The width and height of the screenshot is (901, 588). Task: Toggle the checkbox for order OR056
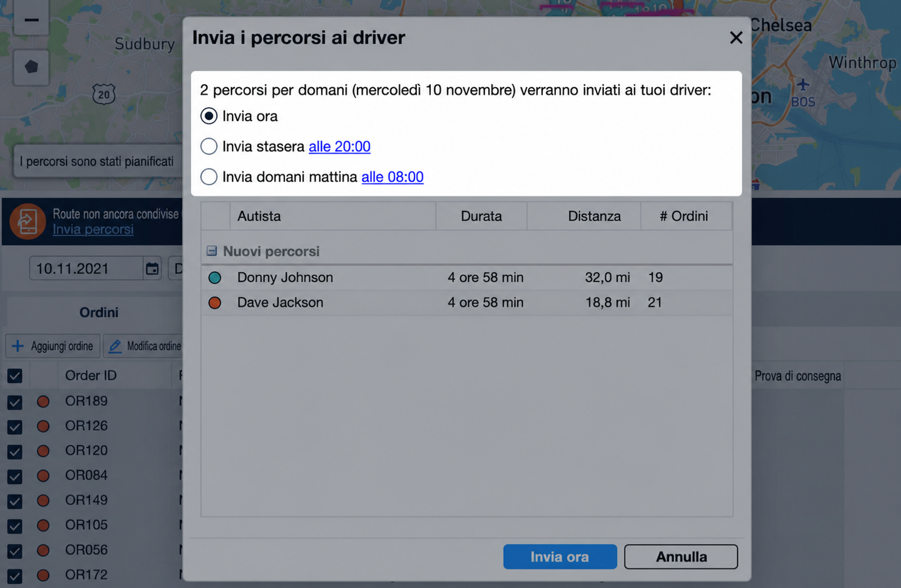tap(15, 551)
